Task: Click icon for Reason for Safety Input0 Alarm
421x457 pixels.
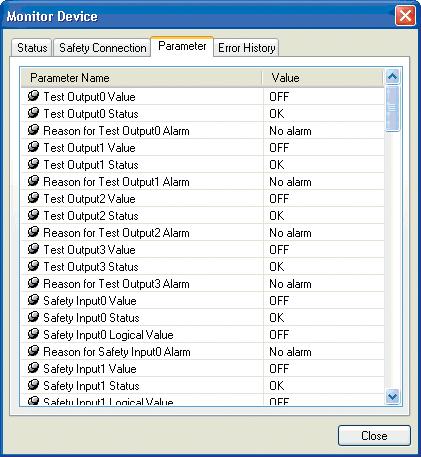Action: pos(33,351)
